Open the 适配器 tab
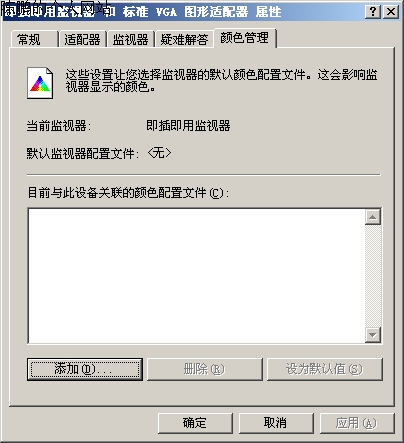This screenshot has height=443, width=404. point(82,40)
